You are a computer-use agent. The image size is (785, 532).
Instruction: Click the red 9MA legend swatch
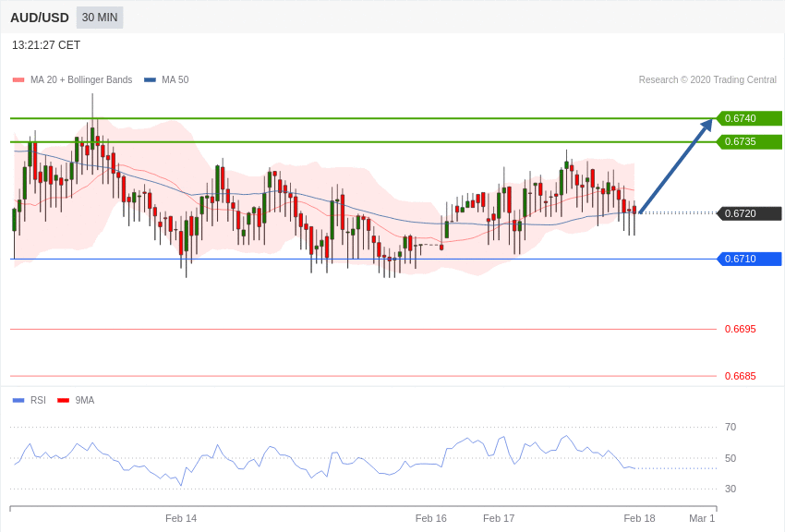(63, 400)
